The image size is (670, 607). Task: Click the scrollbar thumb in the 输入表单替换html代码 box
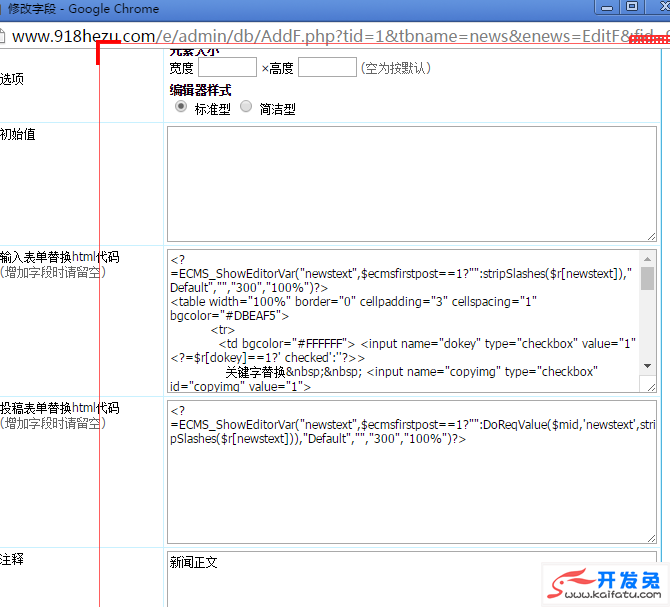point(648,278)
